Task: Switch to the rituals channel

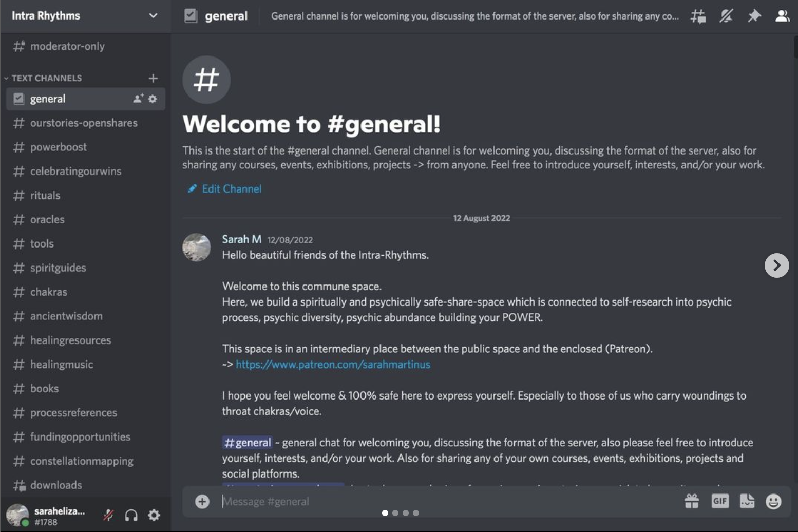Action: (45, 195)
